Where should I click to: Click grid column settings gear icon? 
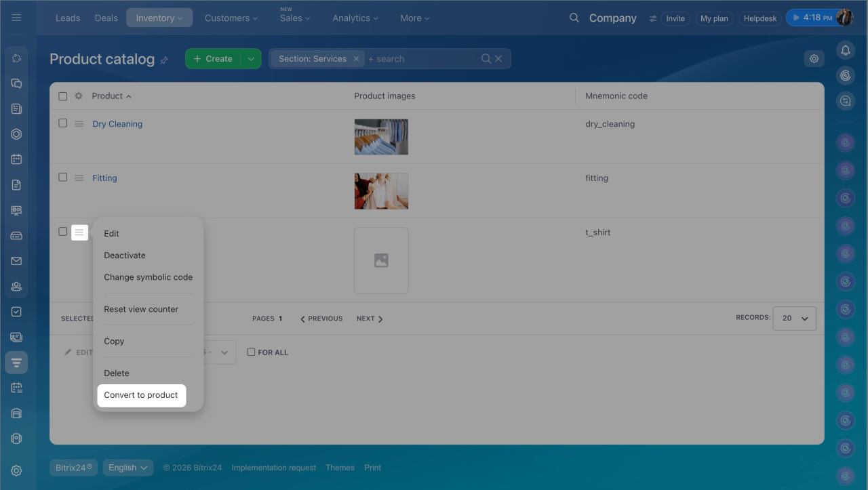pos(79,96)
